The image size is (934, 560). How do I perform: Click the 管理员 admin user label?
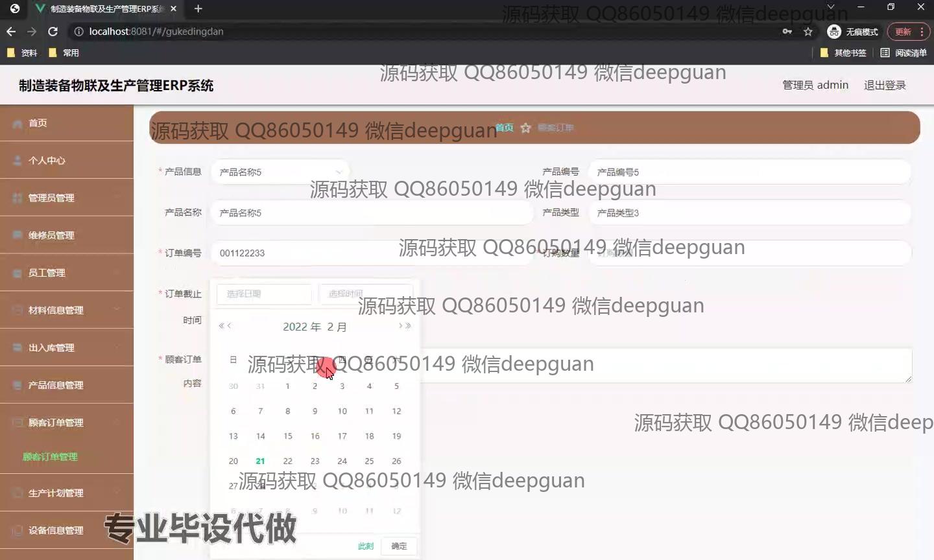815,85
